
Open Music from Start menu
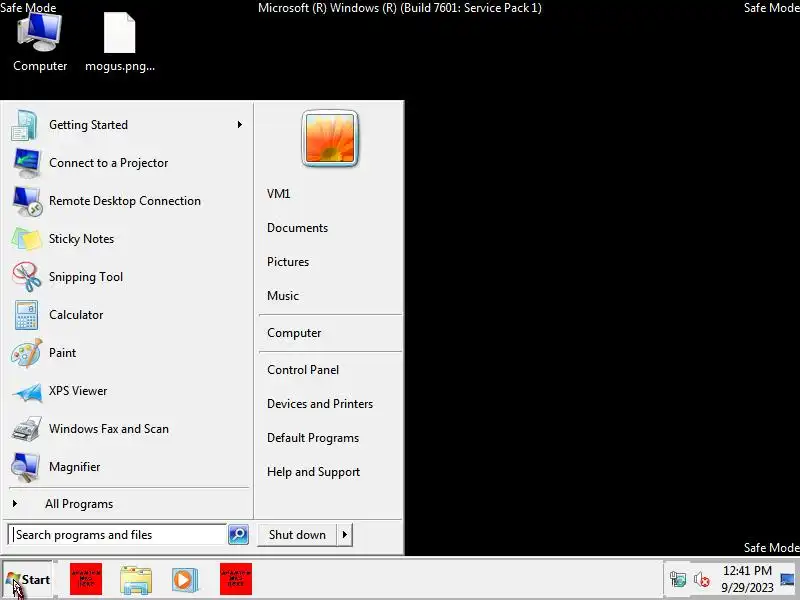click(283, 296)
